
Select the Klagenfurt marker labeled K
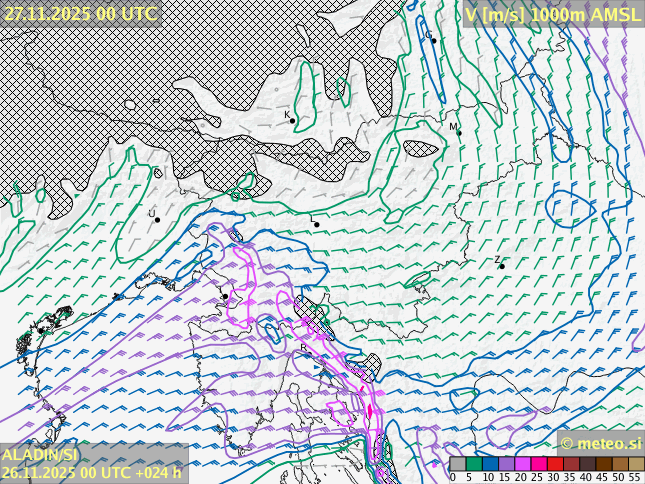pos(292,121)
